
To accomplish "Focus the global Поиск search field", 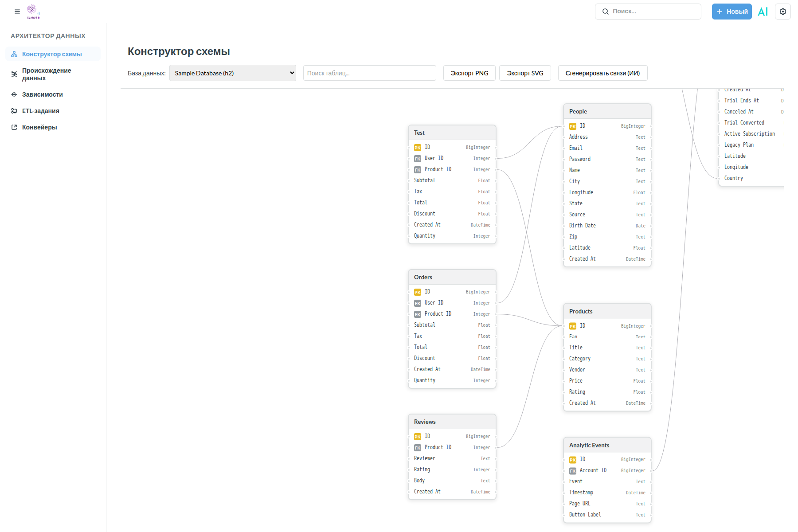I will coord(648,12).
